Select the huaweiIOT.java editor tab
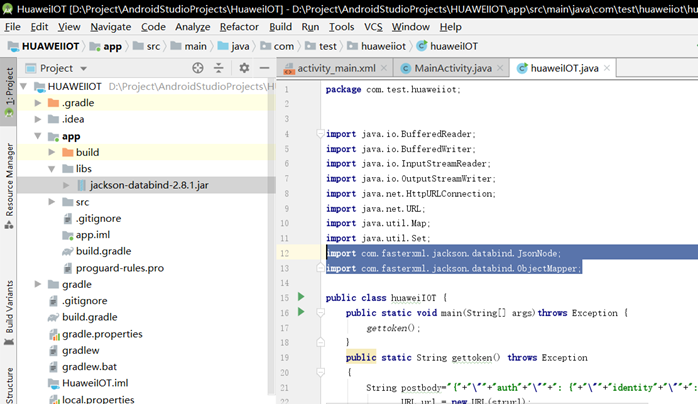Viewport: 698px width, 404px height. [x=564, y=68]
